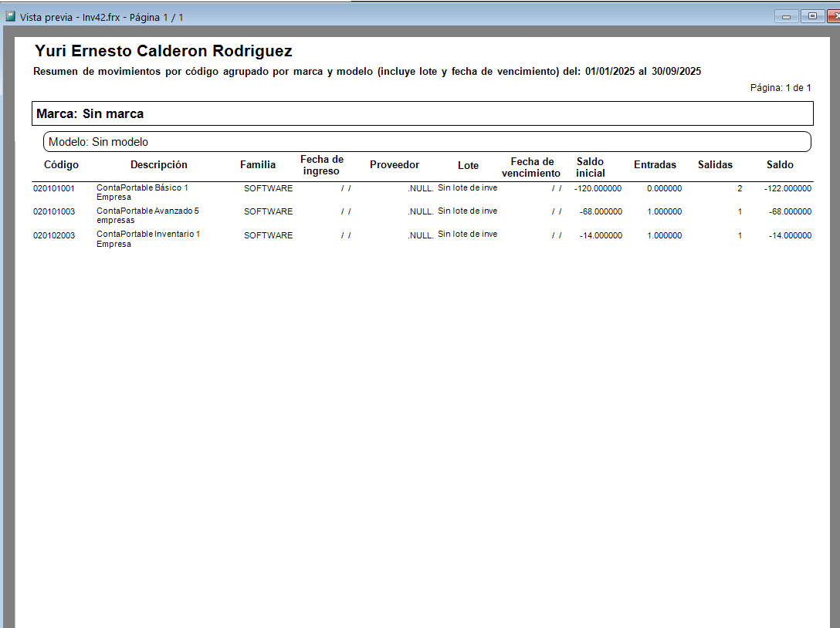Click the Vista previa title bar text

101,17
